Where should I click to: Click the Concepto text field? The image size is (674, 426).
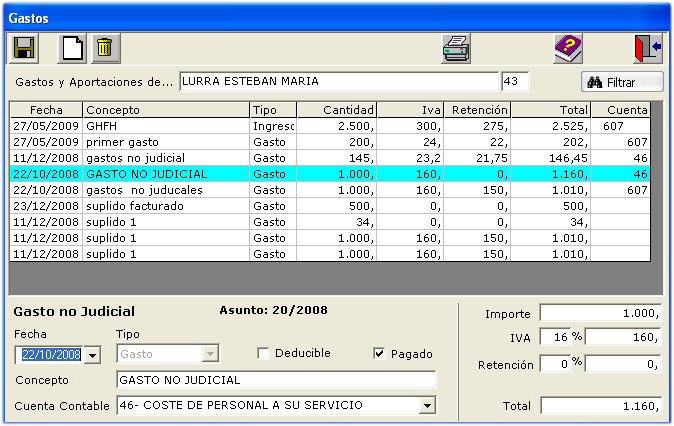(x=275, y=380)
